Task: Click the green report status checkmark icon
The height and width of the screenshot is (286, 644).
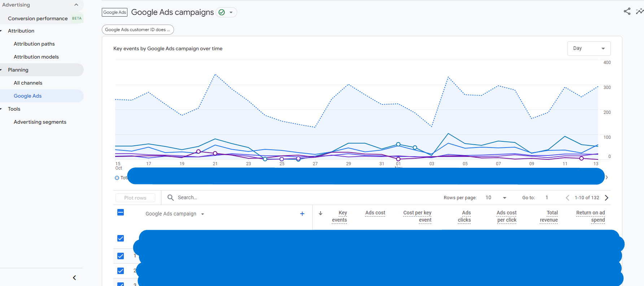Action: coord(222,12)
